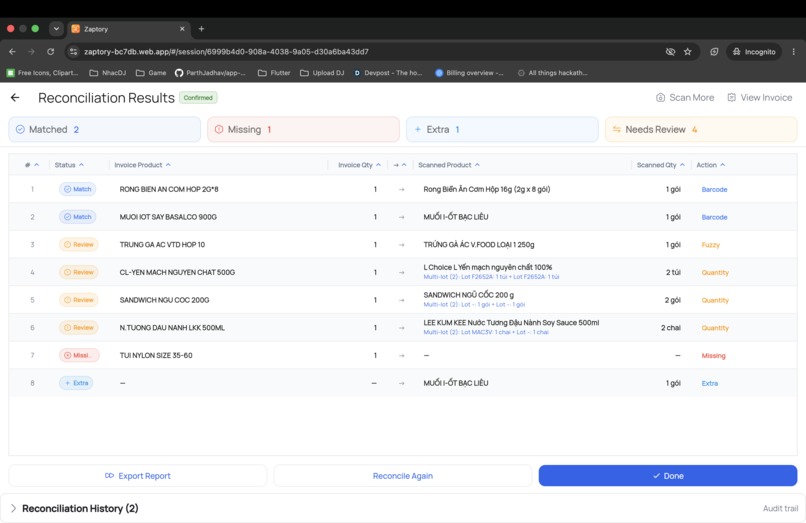Viewport: 806px width, 523px height.
Task: Open the Devpost bookmark
Action: (388, 73)
